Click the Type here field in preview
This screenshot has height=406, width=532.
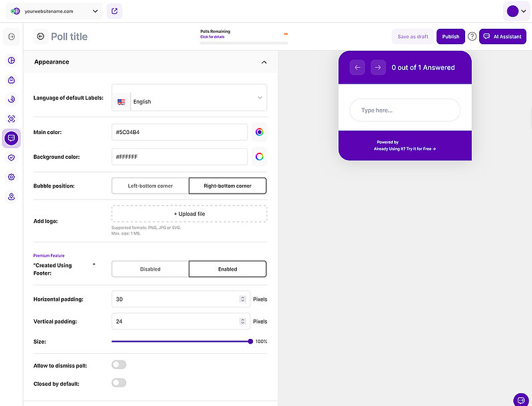[405, 110]
